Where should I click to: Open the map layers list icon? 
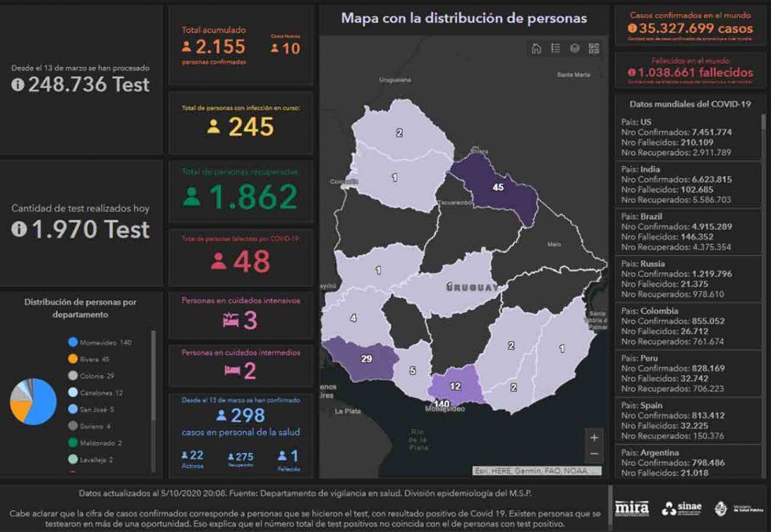tap(575, 49)
